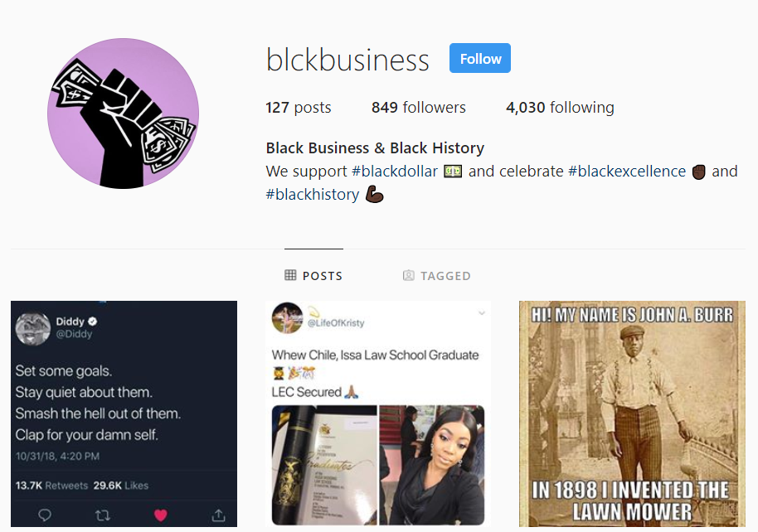The image size is (758, 532).
Task: Click the blckbusiness profile picture
Action: tap(124, 114)
